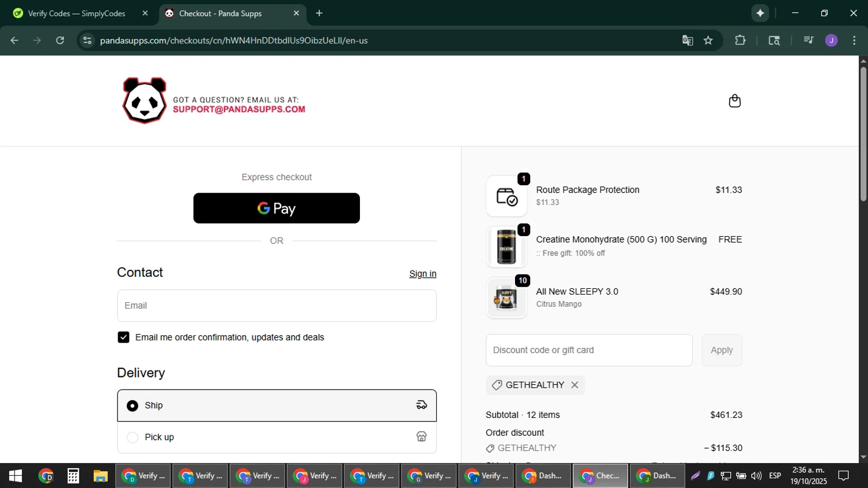
Task: Click the Apply discount button
Action: (722, 350)
